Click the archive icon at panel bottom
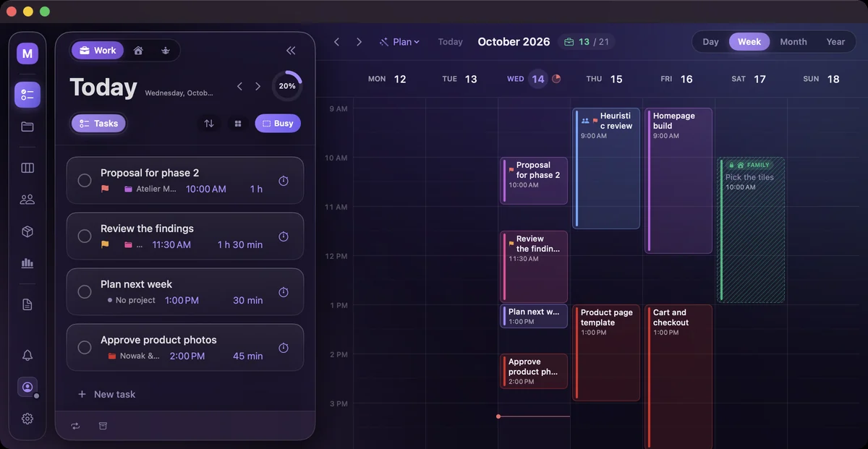 point(103,426)
